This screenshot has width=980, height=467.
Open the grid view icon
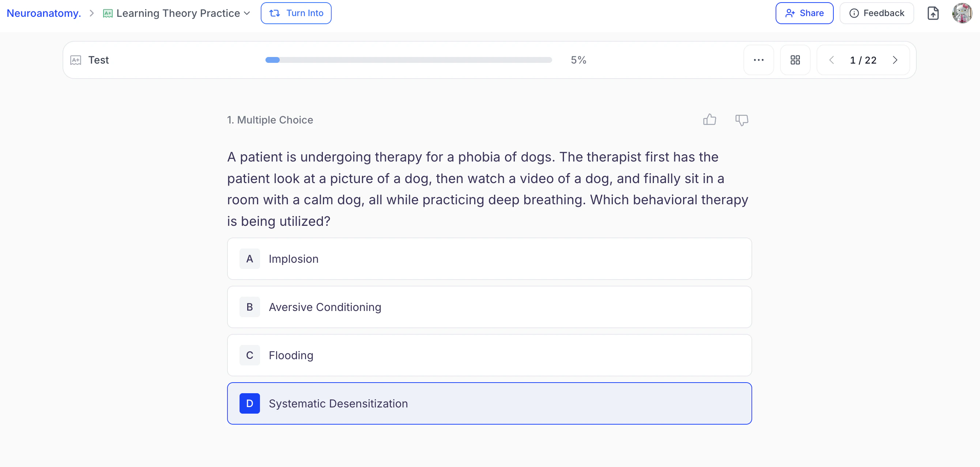(x=795, y=60)
